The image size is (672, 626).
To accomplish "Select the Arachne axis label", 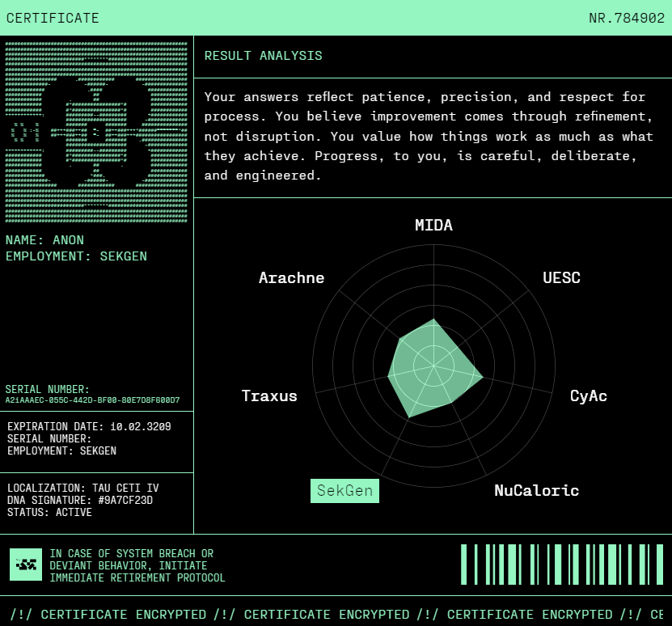I will (x=291, y=278).
